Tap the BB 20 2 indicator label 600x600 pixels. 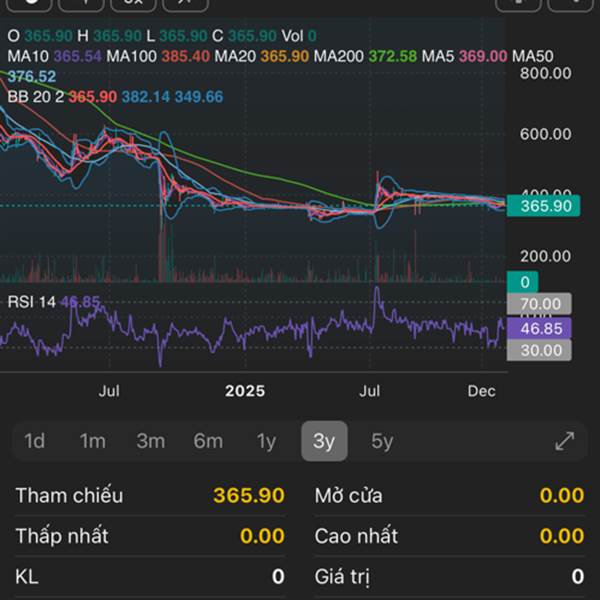click(x=36, y=97)
